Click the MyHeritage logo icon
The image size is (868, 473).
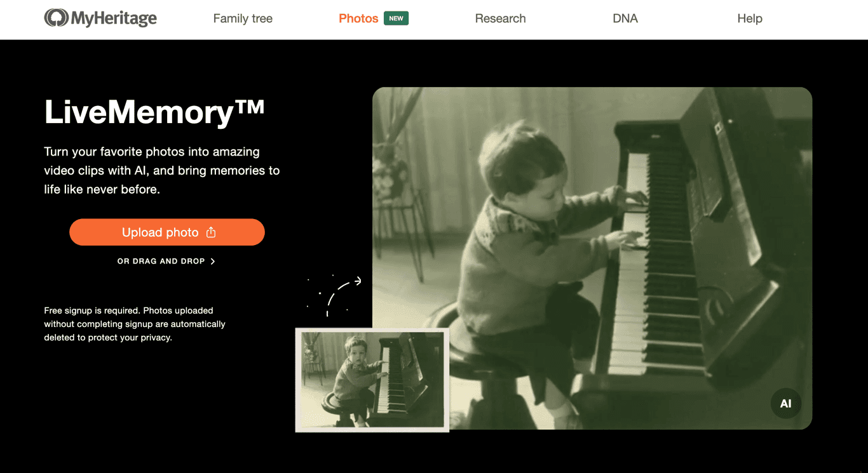coord(56,18)
